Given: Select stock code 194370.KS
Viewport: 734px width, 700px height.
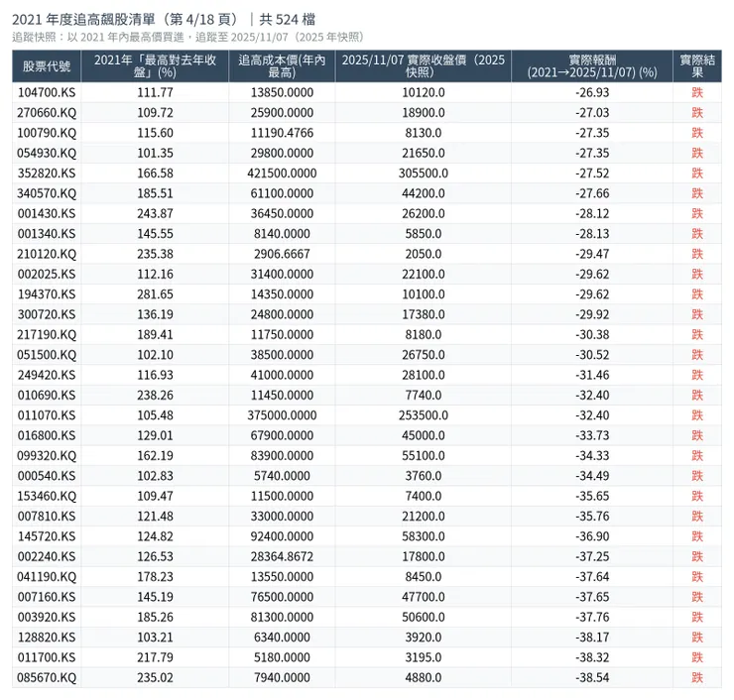Looking at the screenshot, I should 47,294.
